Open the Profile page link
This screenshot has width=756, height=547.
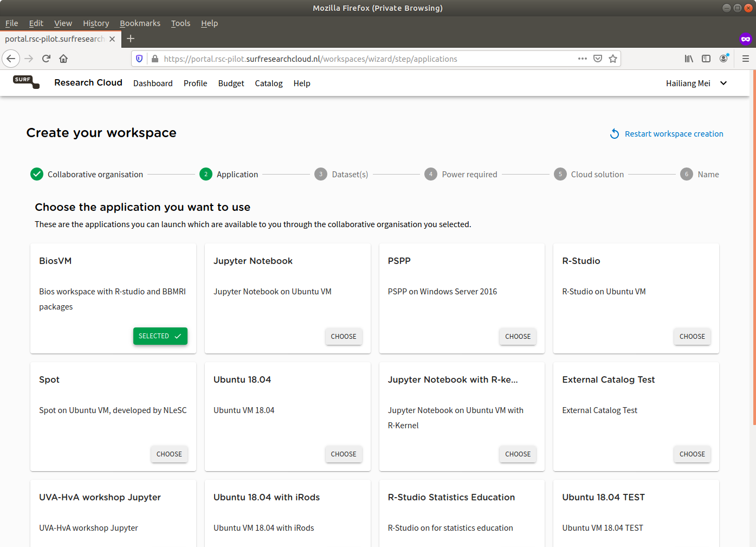(195, 83)
